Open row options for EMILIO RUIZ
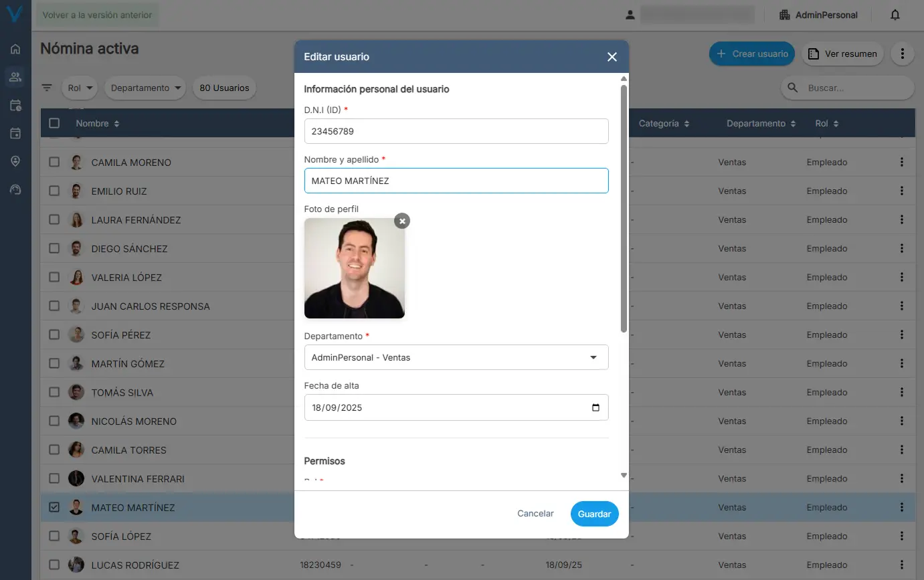 click(x=902, y=191)
